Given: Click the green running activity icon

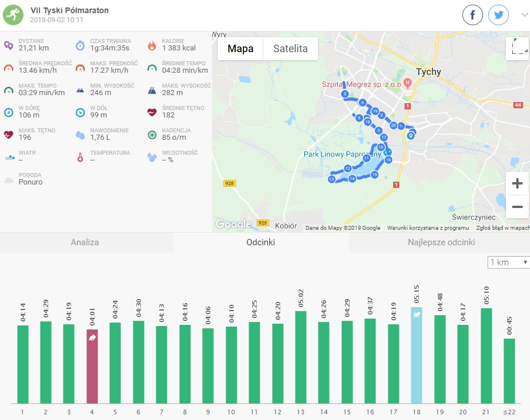Looking at the screenshot, I should click(x=13, y=15).
